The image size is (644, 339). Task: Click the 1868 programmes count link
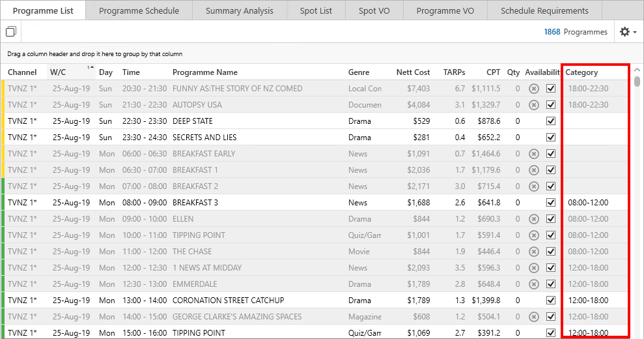(552, 32)
